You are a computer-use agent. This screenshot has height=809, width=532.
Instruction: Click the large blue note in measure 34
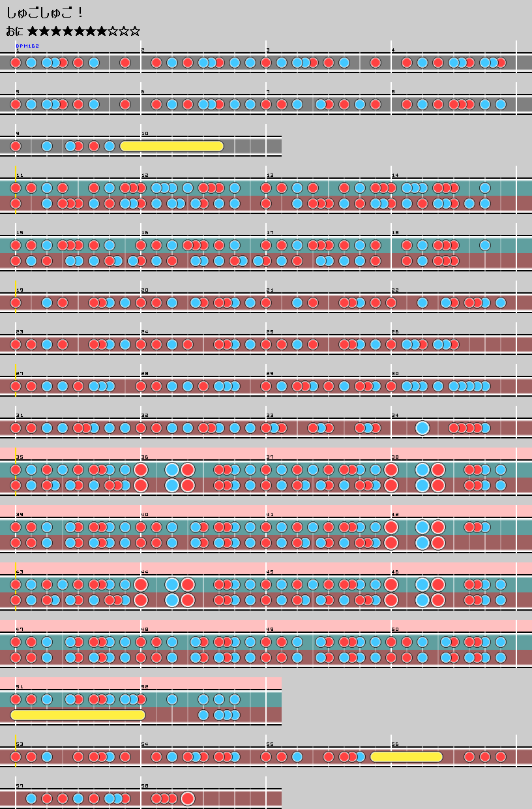[422, 428]
